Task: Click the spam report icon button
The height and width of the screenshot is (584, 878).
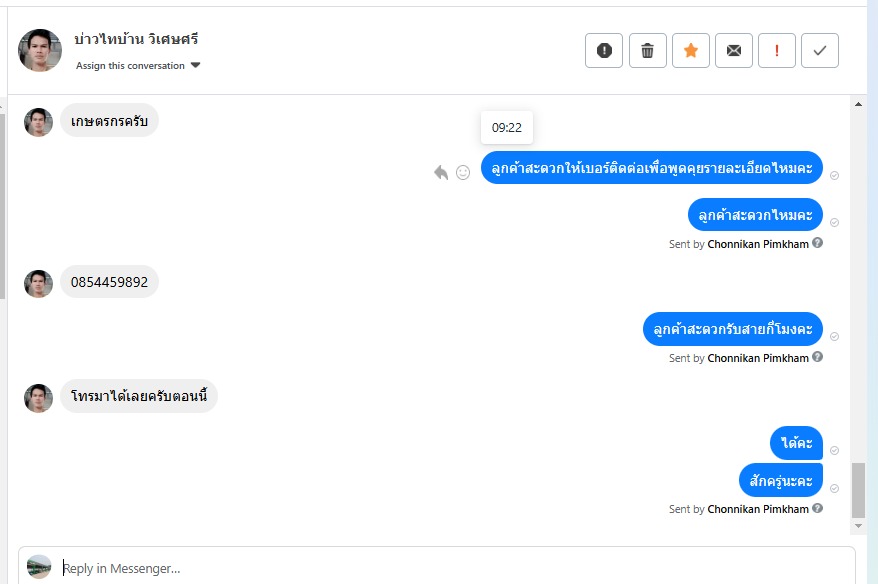Action: point(604,51)
